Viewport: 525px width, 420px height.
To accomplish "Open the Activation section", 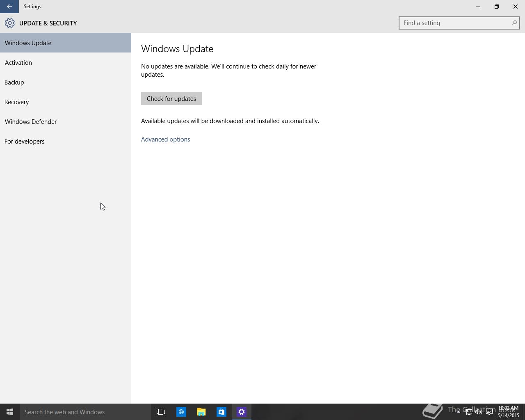I will click(x=66, y=62).
